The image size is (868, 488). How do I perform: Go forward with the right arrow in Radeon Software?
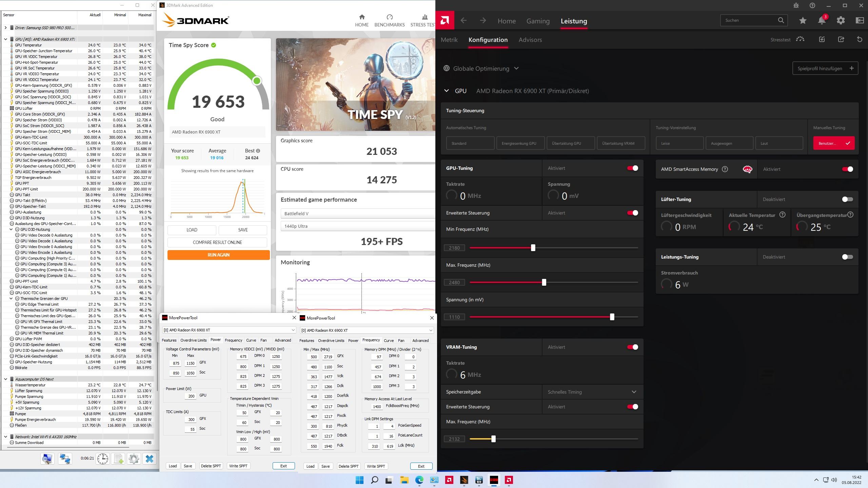[x=483, y=21]
